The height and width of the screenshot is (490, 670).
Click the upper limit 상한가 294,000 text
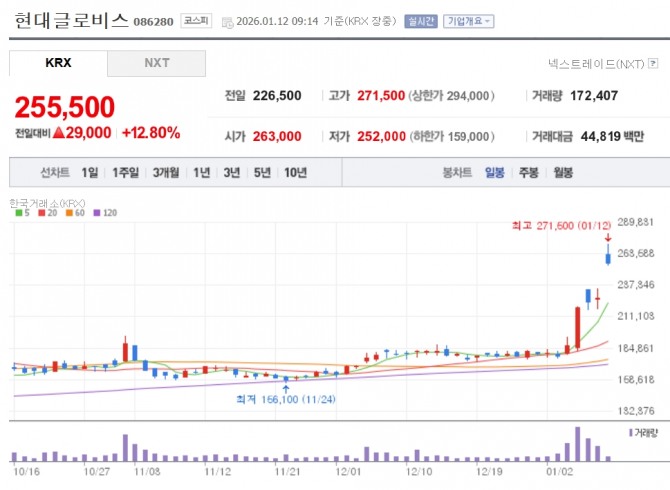tap(452, 96)
